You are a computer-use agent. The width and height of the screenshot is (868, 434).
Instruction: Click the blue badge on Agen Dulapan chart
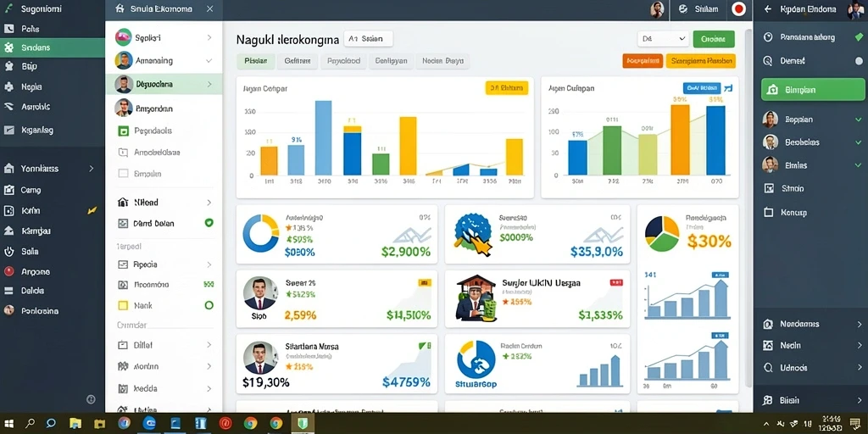[701, 88]
